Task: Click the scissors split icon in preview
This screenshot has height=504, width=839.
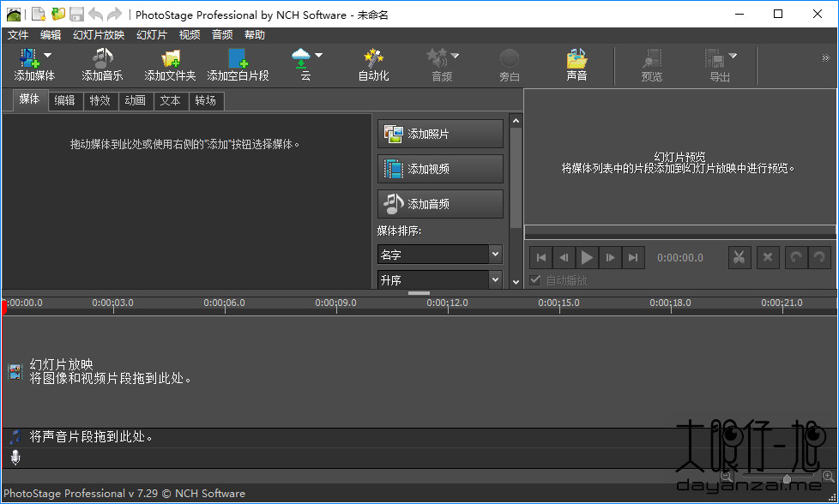Action: 739,258
